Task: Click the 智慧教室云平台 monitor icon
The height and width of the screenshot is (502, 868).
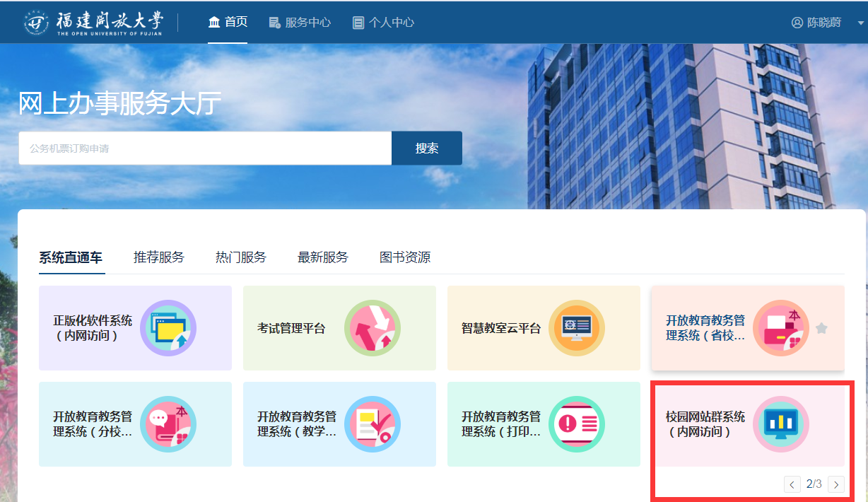Action: (x=576, y=328)
